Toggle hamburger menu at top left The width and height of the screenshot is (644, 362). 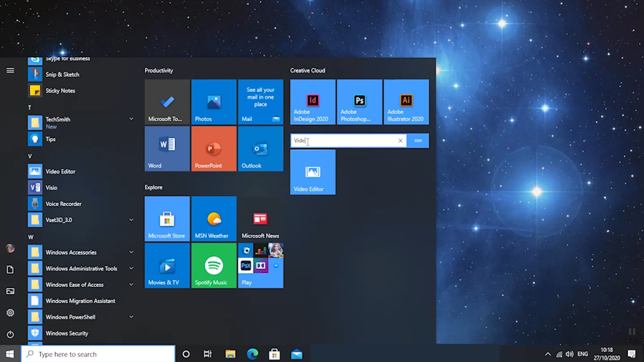(10, 70)
